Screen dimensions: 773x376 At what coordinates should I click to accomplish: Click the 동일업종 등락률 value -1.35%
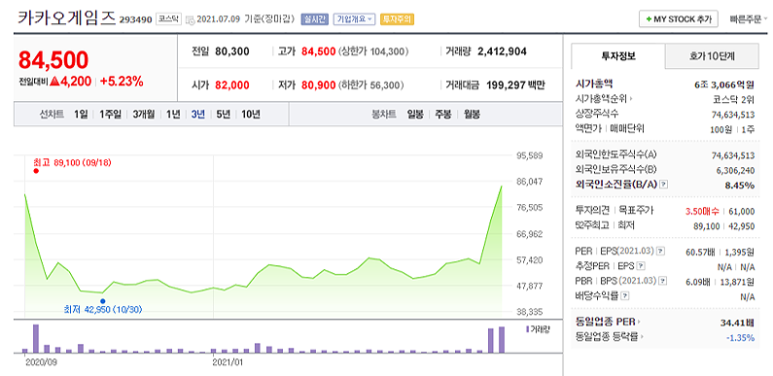740,338
